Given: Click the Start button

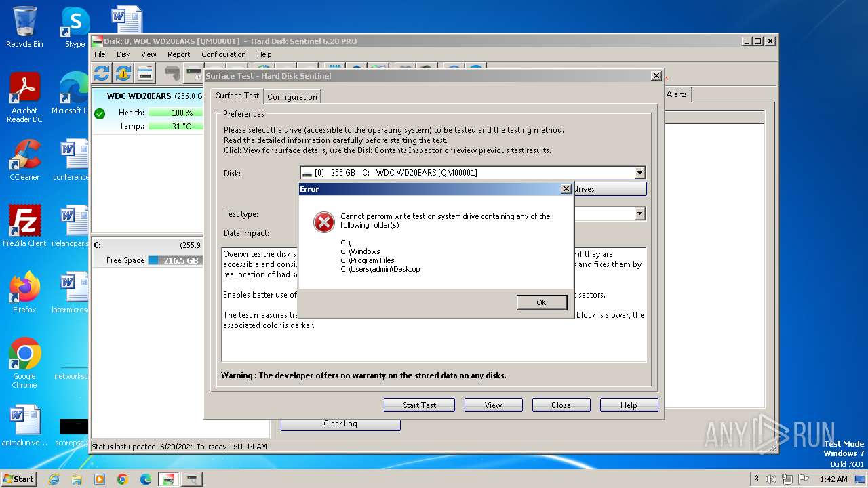Looking at the screenshot, I should 18,479.
